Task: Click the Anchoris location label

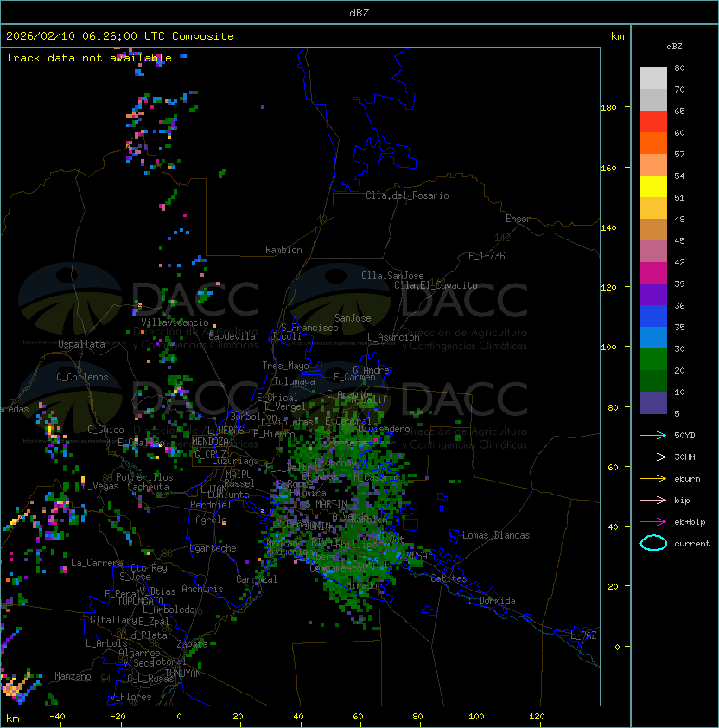Action: 202,589
